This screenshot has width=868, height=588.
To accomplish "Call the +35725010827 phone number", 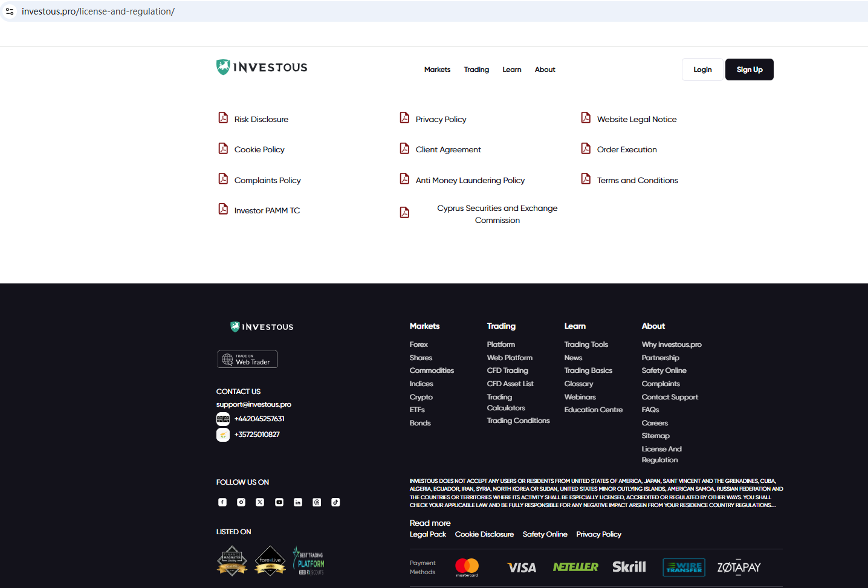I will 257,435.
